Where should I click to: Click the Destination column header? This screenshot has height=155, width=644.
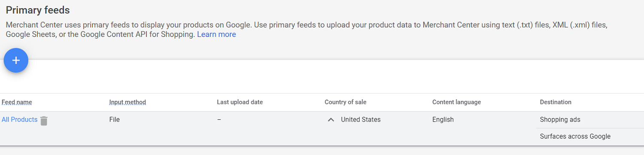coord(556,102)
